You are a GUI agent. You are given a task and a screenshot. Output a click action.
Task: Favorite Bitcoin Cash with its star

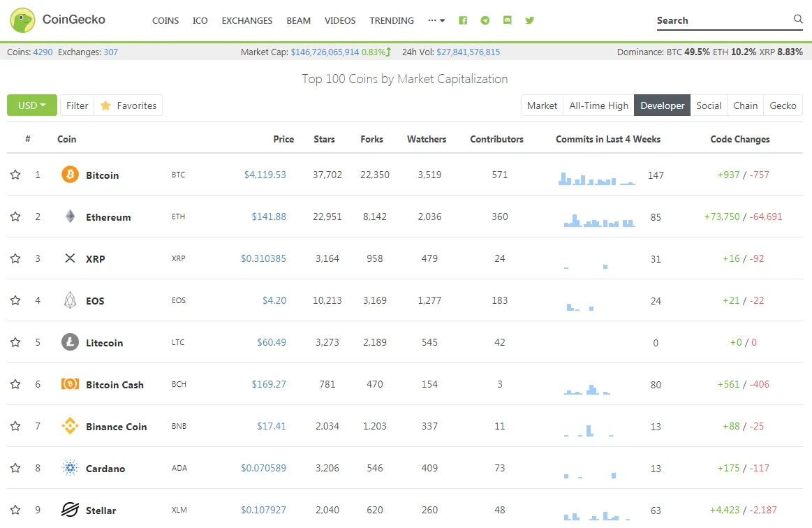15,384
